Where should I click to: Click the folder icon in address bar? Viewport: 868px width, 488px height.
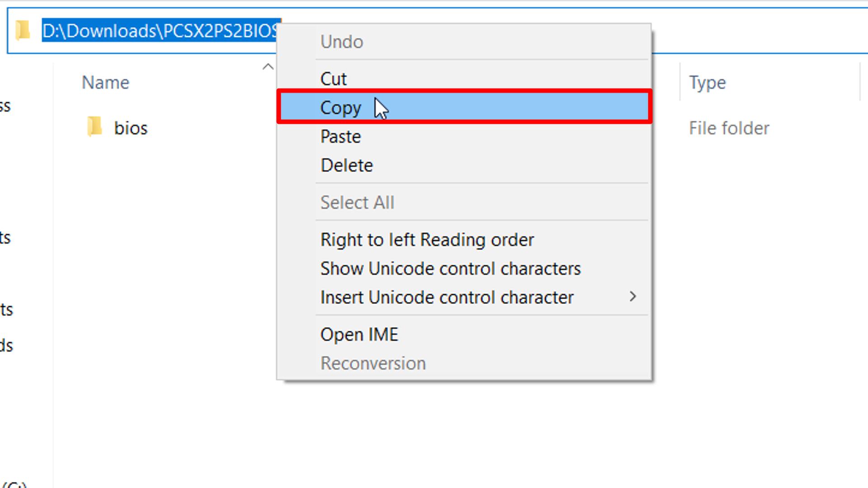pos(23,30)
